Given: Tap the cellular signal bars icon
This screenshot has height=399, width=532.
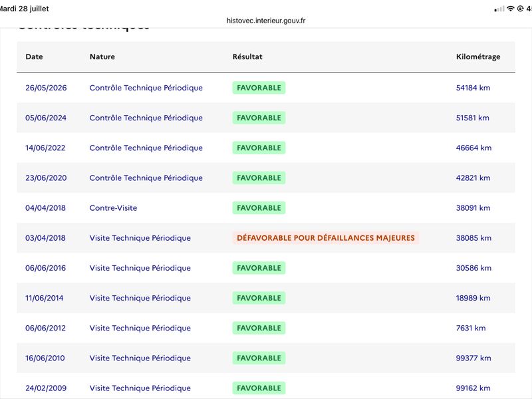Looking at the screenshot, I should coord(499,9).
